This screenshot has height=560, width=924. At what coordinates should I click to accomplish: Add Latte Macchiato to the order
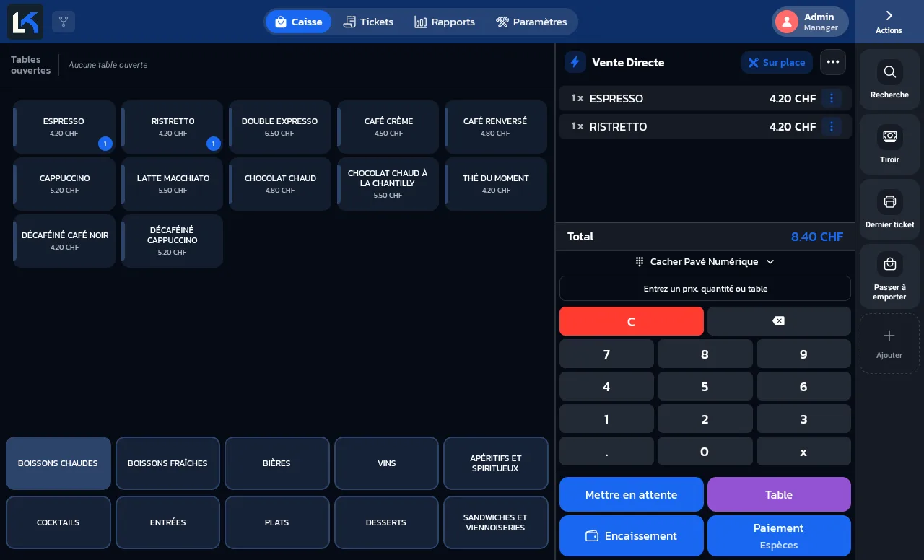pos(173,184)
